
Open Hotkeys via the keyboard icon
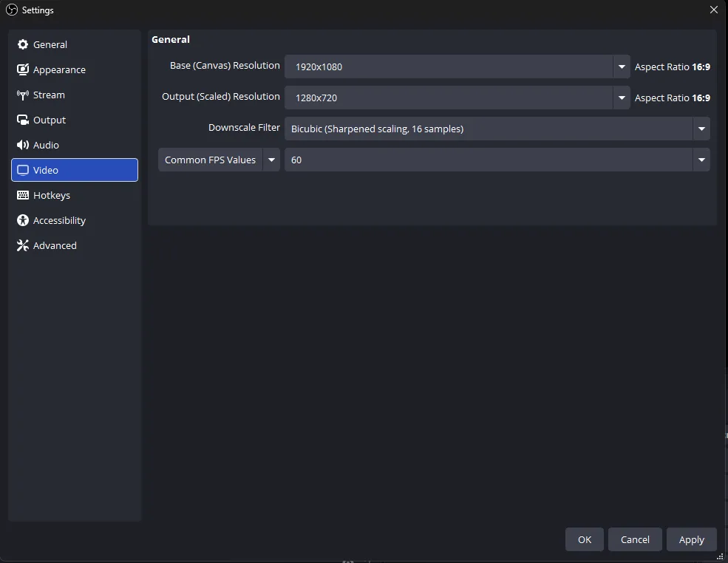pos(23,195)
